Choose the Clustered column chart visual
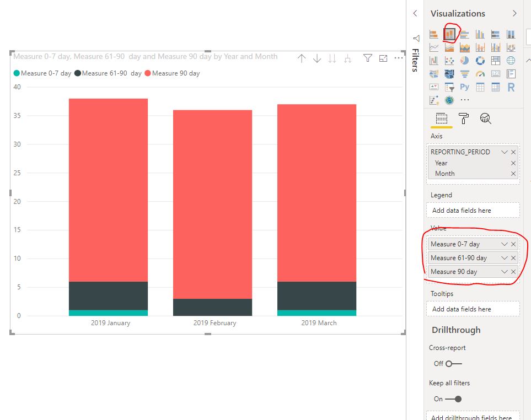The image size is (531, 420). click(x=480, y=34)
